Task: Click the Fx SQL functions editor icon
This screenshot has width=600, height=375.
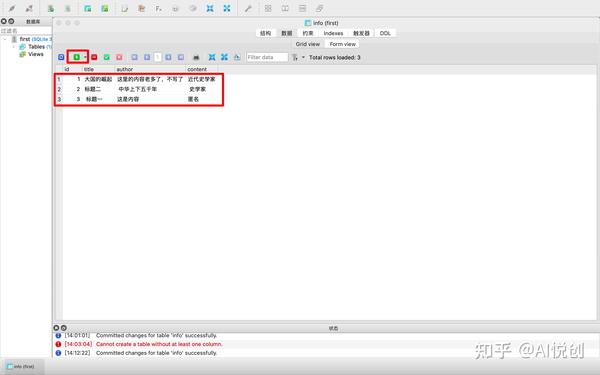Action: (158, 8)
